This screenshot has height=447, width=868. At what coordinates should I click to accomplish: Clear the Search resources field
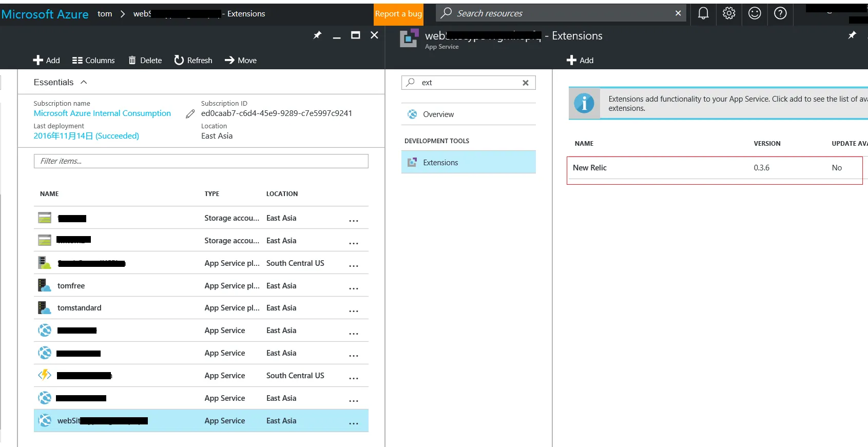[678, 13]
